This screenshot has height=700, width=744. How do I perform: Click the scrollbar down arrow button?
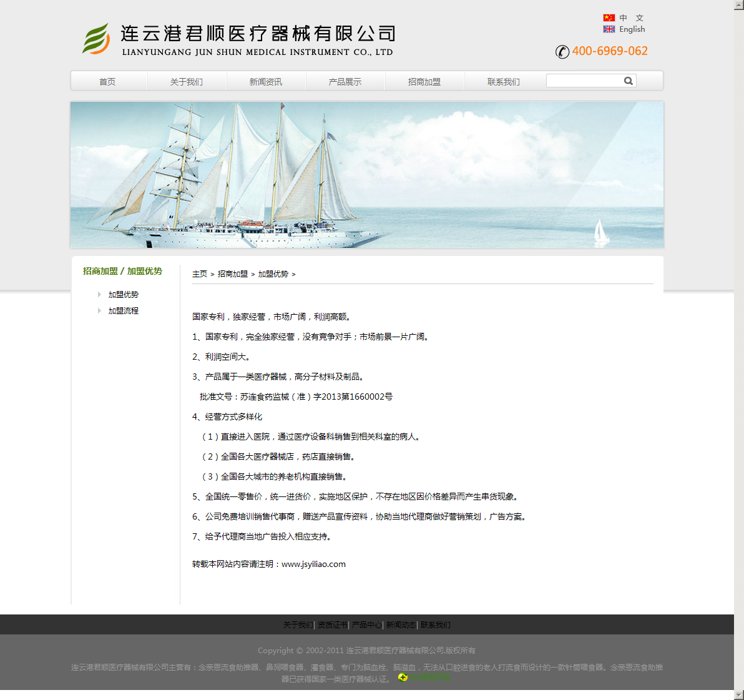[x=739, y=695]
